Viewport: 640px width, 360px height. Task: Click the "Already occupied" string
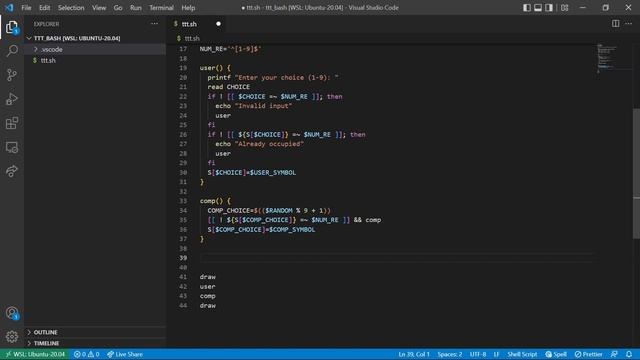point(269,144)
